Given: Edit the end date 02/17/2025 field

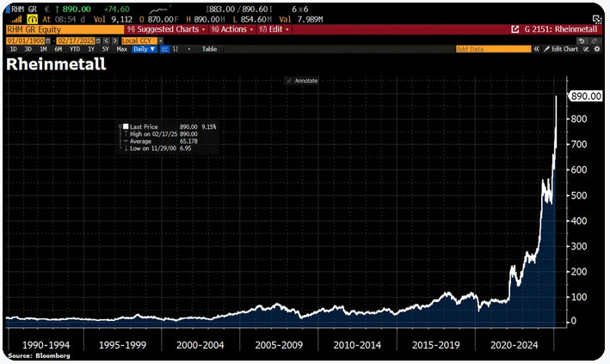Looking at the screenshot, I should pos(76,40).
